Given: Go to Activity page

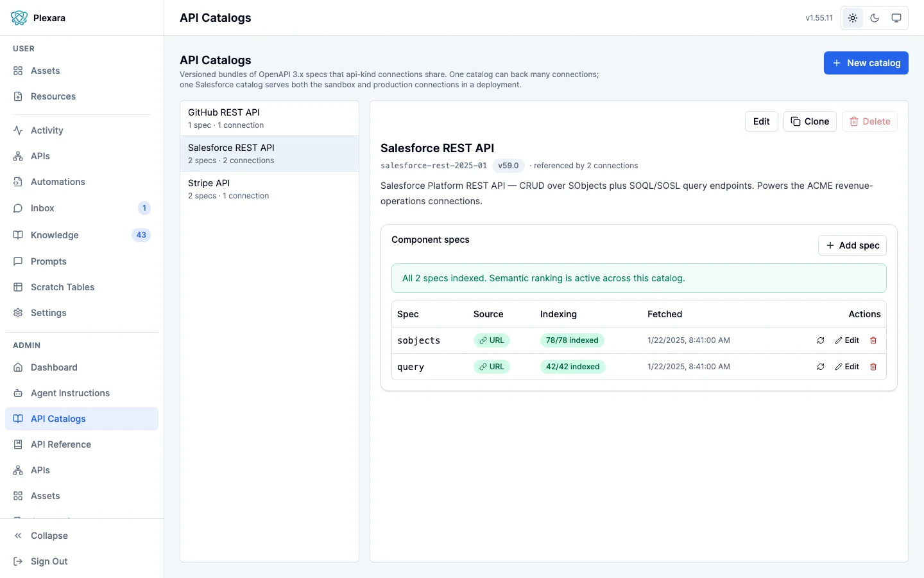Looking at the screenshot, I should 81,130.
